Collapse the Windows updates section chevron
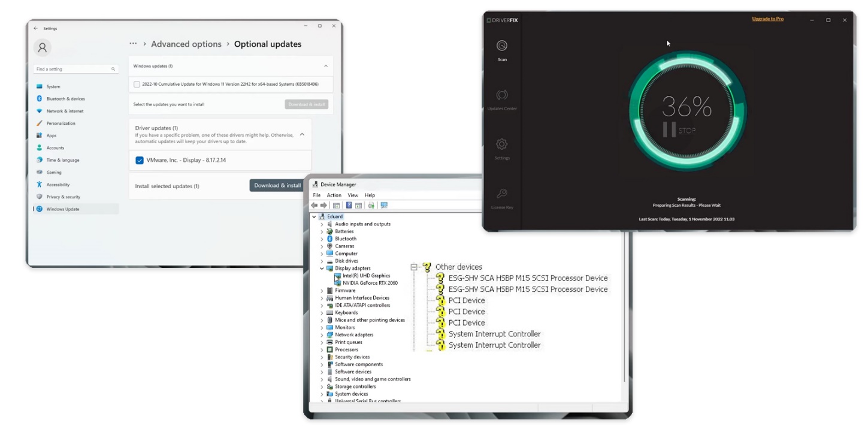The image size is (868, 434). tap(326, 66)
